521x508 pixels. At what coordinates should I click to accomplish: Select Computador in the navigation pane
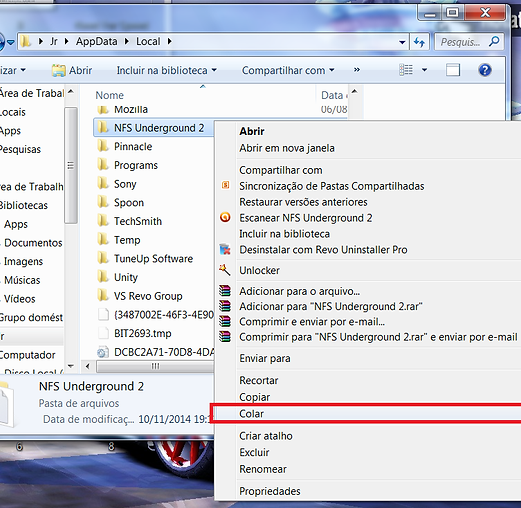pyautogui.click(x=27, y=355)
